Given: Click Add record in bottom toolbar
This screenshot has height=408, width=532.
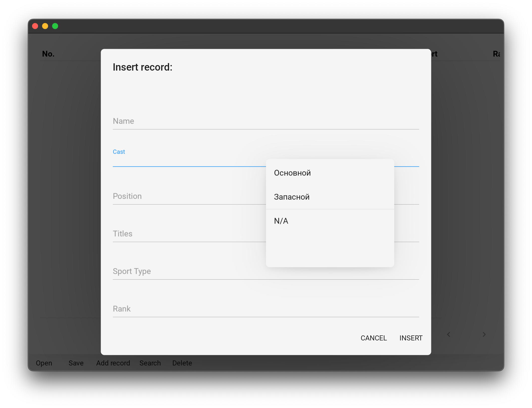Looking at the screenshot, I should 113,363.
